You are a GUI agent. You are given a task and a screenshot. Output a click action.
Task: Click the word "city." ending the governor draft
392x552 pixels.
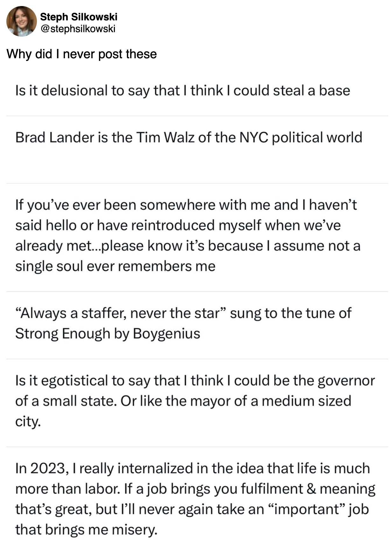[x=28, y=421]
